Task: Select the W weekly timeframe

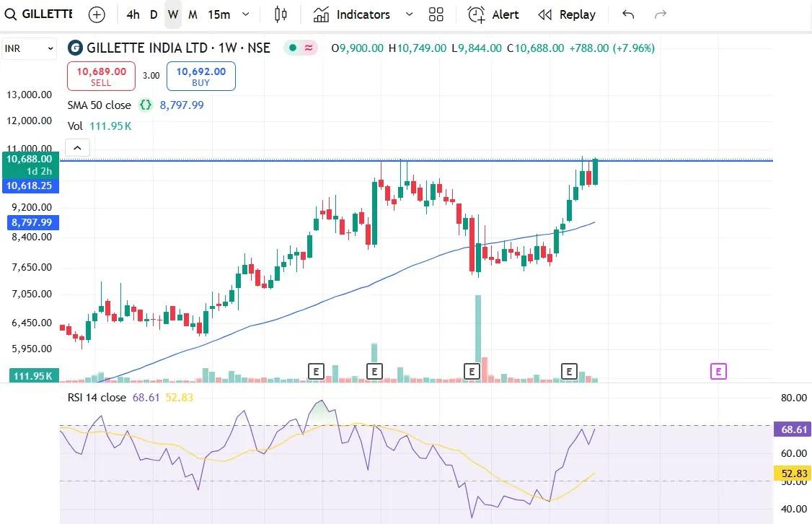Action: [x=173, y=14]
